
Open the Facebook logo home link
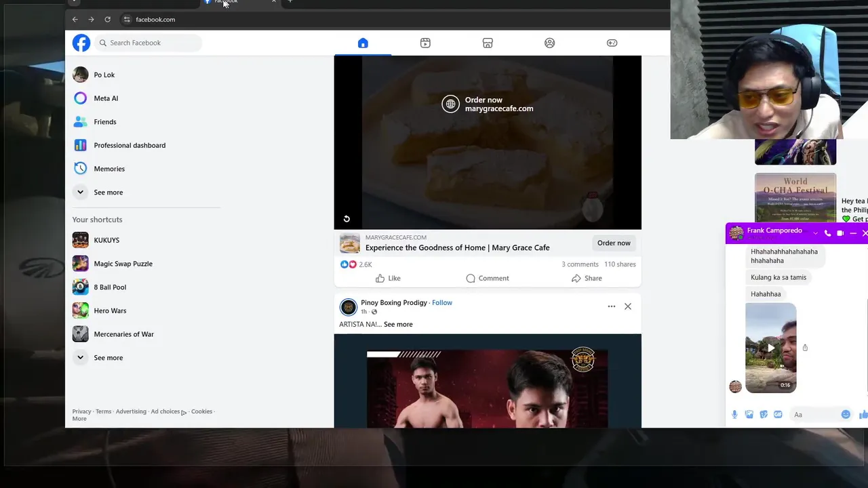(x=81, y=43)
